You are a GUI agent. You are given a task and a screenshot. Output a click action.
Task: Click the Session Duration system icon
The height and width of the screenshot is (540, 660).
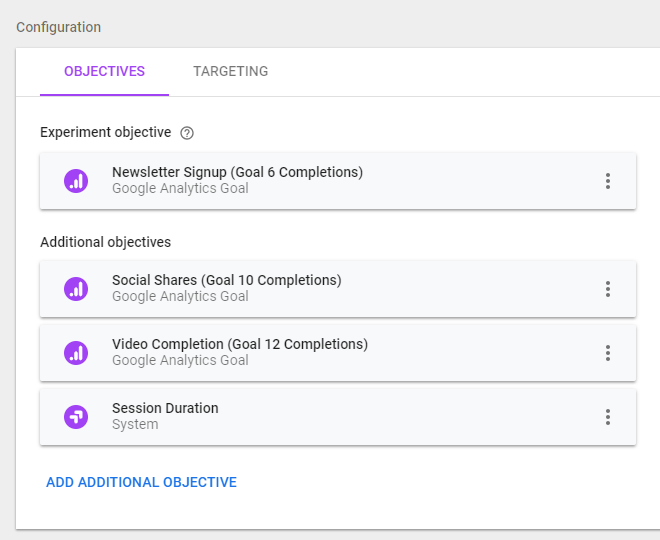click(76, 417)
